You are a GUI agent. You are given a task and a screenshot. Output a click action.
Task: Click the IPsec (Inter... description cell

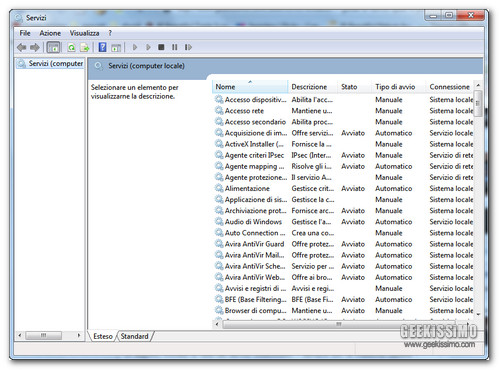pyautogui.click(x=311, y=155)
